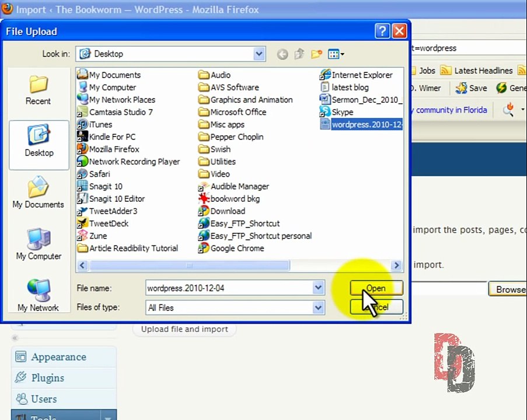Click the Go Back arrow icon in dialog toolbar
This screenshot has height=420, width=527.
(x=282, y=54)
